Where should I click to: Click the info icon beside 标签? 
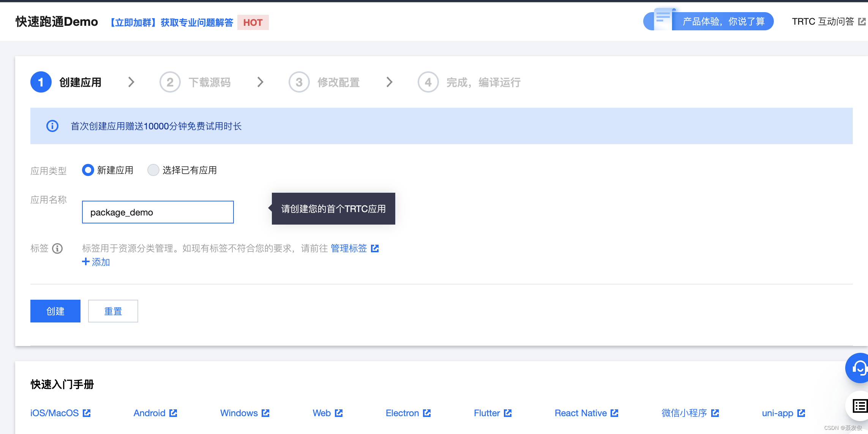pyautogui.click(x=57, y=248)
